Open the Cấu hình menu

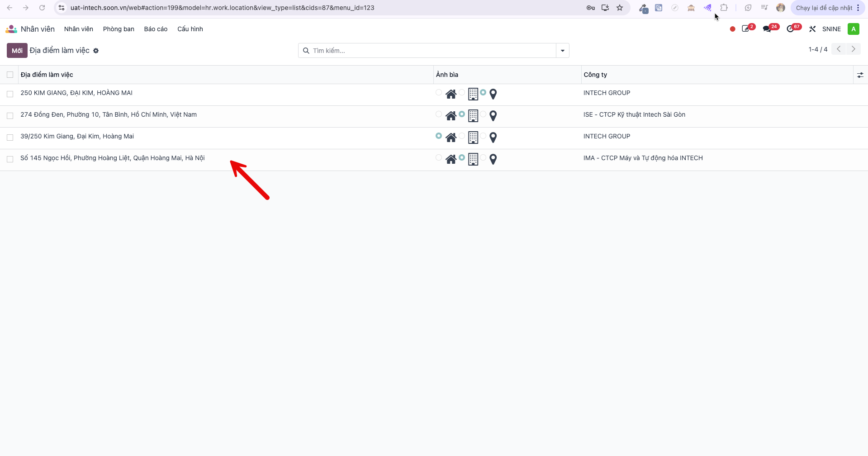190,29
